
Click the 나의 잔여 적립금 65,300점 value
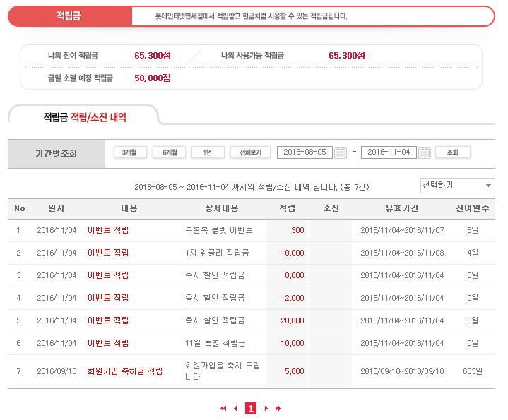coord(153,55)
